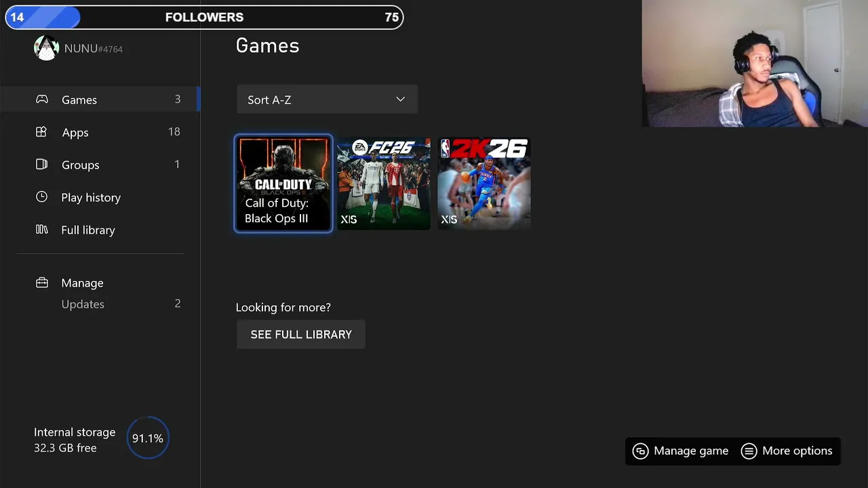
Task: Select the Call of Duty: Black Ops III tile
Action: pos(283,184)
